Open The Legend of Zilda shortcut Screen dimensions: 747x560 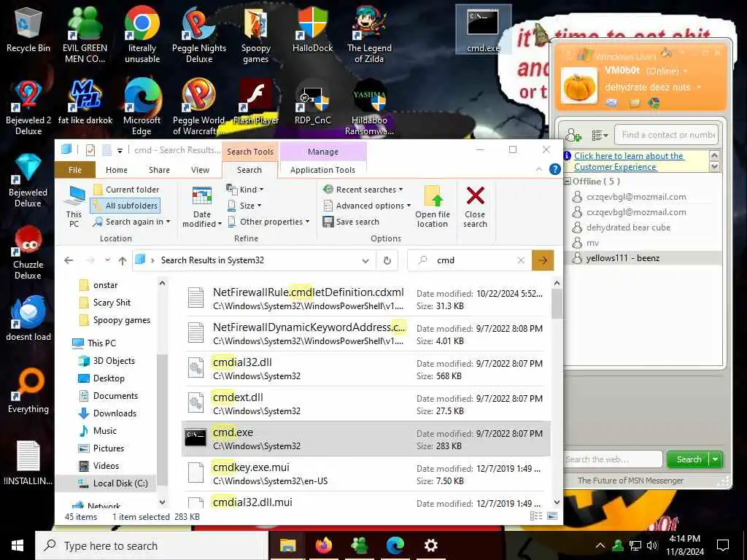pyautogui.click(x=369, y=34)
